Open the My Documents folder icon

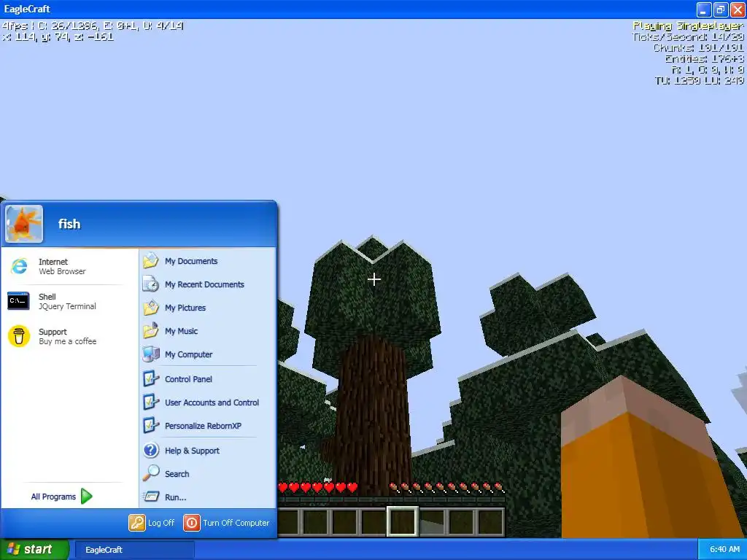151,261
